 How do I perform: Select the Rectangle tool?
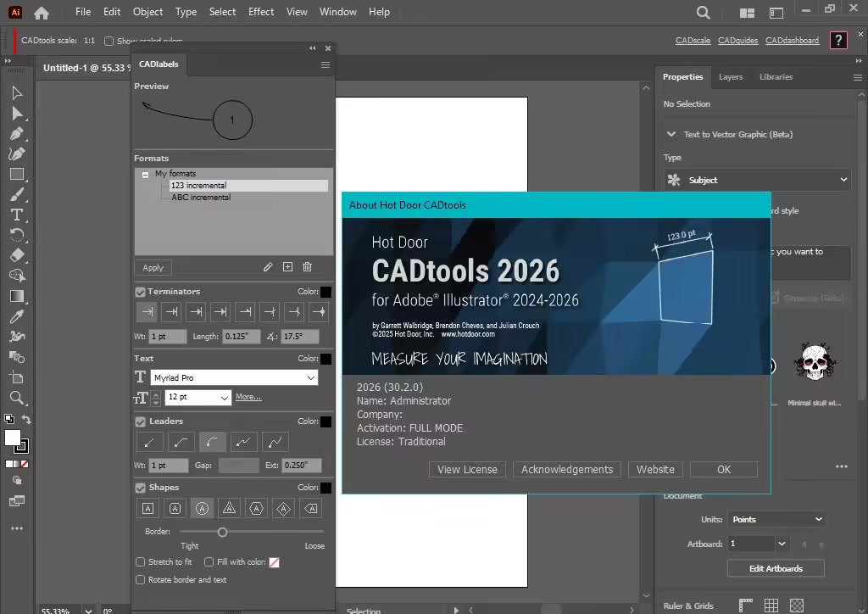tap(17, 175)
